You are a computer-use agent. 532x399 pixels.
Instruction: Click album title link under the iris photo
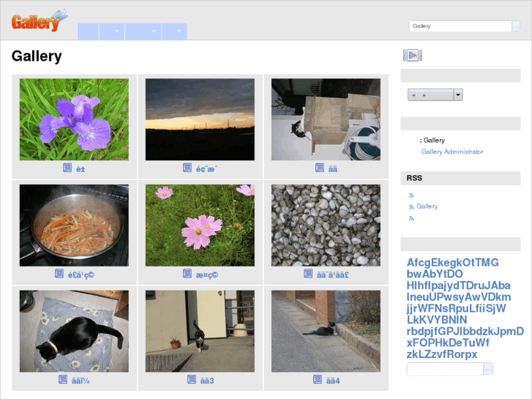pos(80,169)
